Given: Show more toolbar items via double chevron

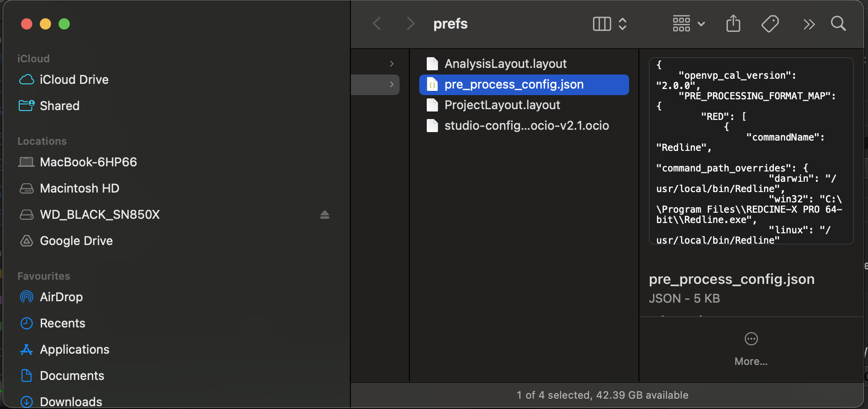Looking at the screenshot, I should point(809,24).
